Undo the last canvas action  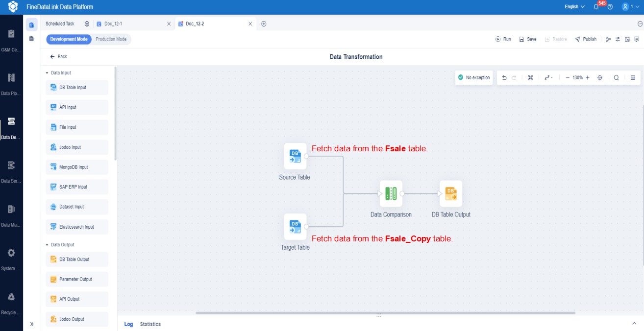(504, 77)
